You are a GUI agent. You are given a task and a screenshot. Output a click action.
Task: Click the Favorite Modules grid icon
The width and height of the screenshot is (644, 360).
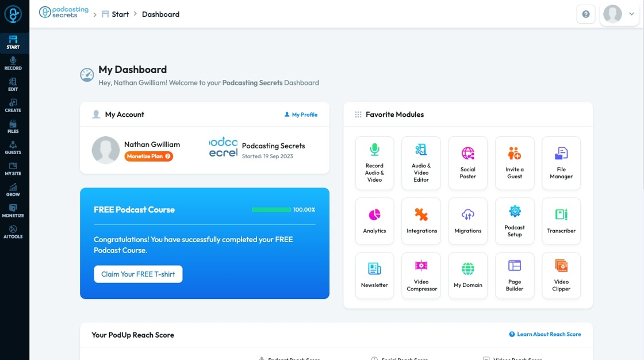coord(358,114)
